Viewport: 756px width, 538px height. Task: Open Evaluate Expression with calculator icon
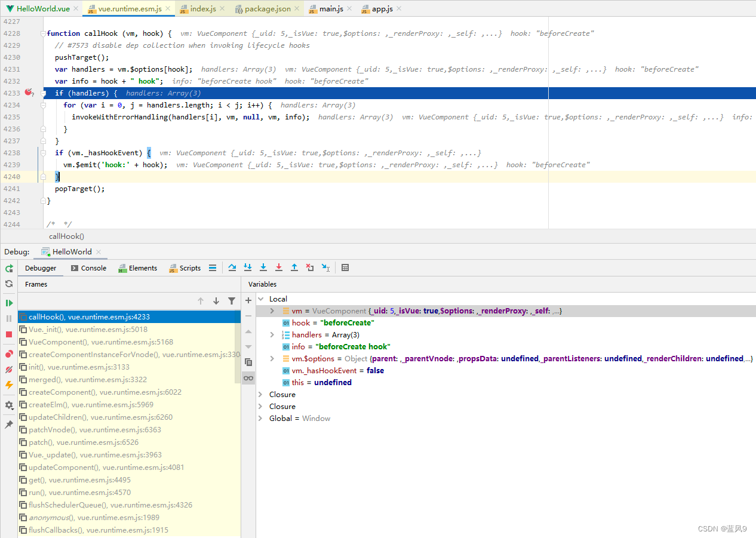(345, 268)
